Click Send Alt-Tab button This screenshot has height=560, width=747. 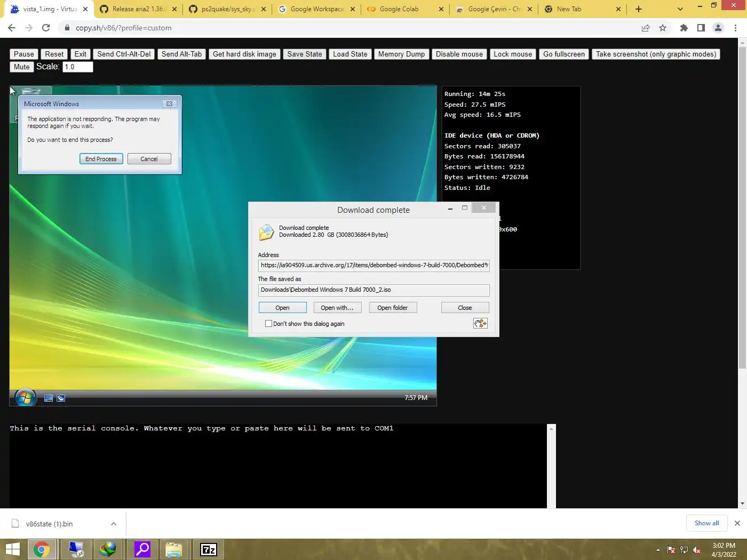(x=181, y=54)
